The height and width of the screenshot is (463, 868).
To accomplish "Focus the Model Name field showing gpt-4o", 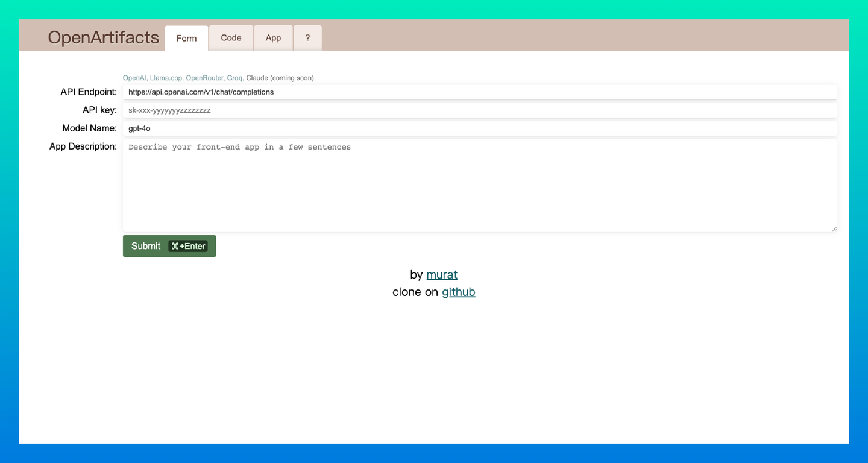I will (x=422, y=128).
